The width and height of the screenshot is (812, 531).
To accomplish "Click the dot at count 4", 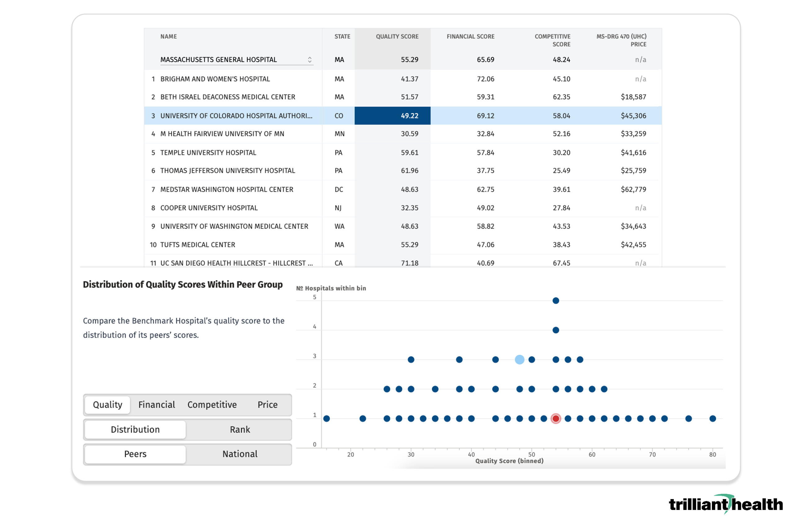I will click(556, 330).
